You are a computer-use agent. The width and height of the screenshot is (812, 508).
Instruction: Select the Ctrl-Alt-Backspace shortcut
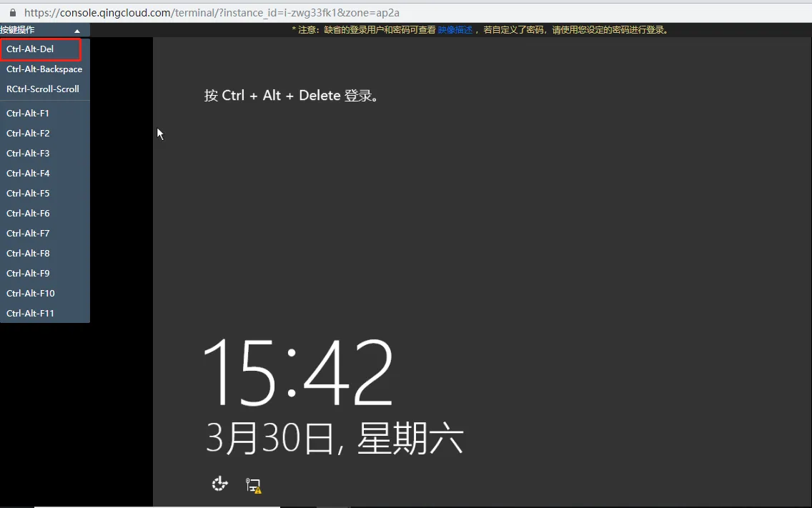pos(44,69)
